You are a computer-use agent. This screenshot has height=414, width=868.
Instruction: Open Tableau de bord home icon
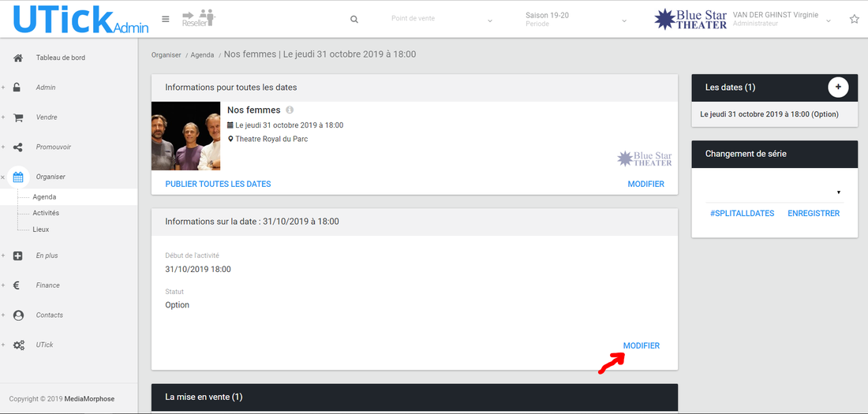[18, 58]
